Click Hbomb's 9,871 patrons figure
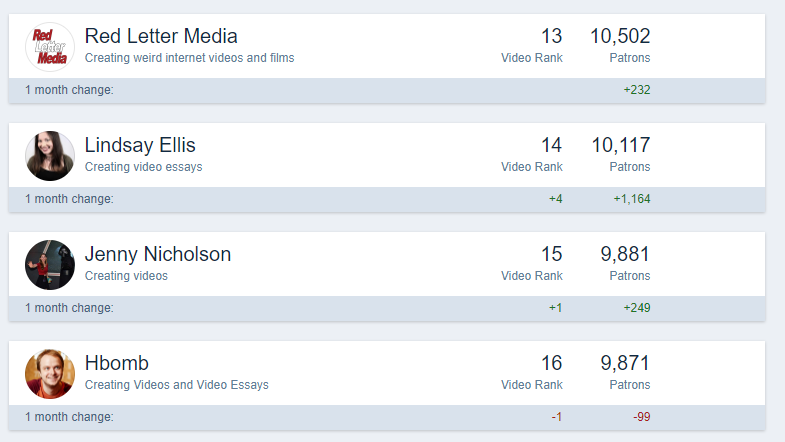Screen dimensions: 785x442 [625, 363]
